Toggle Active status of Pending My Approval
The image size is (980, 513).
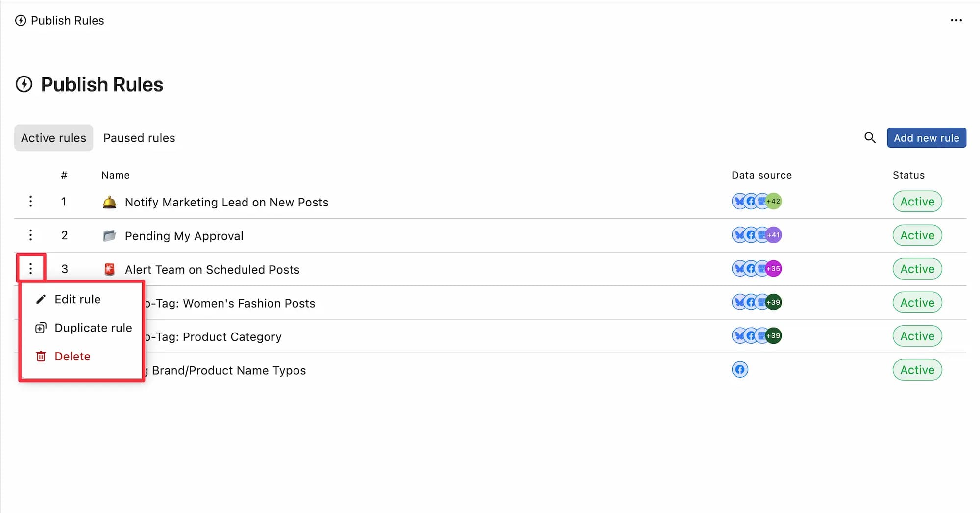(917, 235)
